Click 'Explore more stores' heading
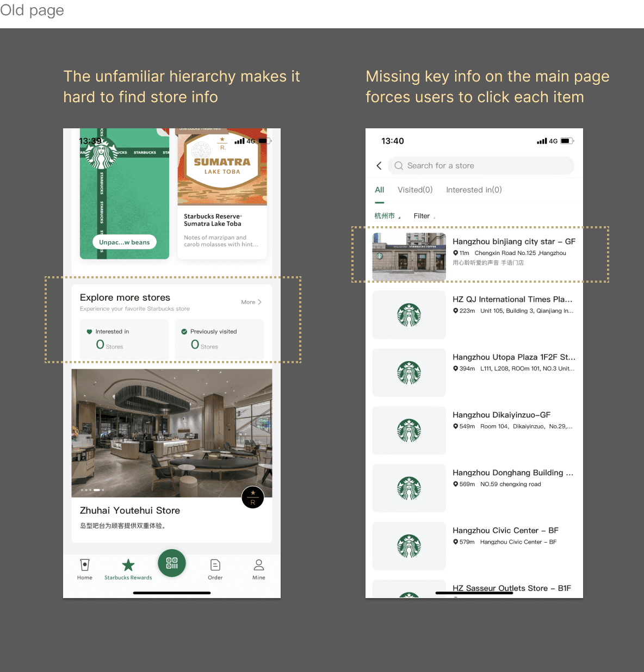 [125, 297]
